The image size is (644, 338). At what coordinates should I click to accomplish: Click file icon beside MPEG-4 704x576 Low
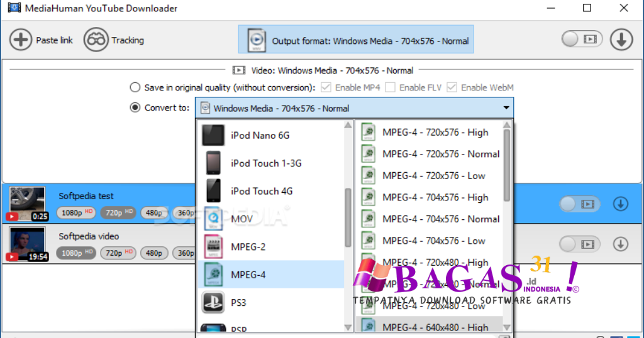[x=369, y=241]
